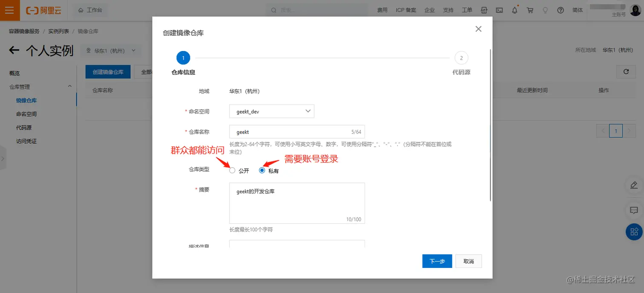
Task: Go to 容器镜像服务 breadcrumb
Action: (x=24, y=31)
